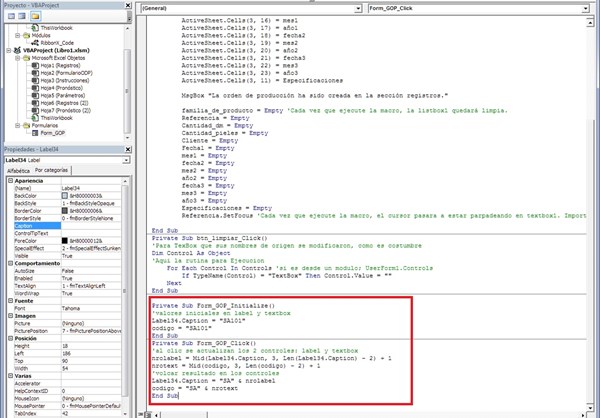
Task: Open the Label34 object selector dropdown
Action: pyautogui.click(x=127, y=159)
